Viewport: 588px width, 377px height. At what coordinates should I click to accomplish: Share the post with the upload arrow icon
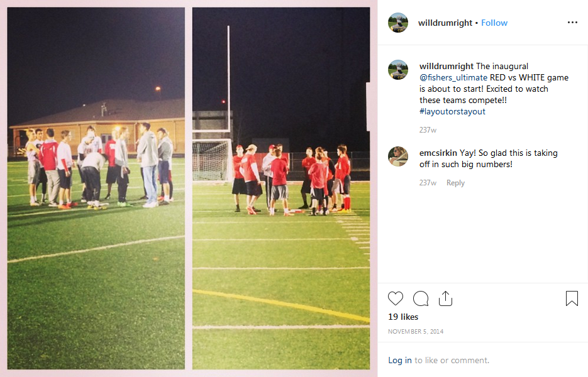(x=445, y=298)
